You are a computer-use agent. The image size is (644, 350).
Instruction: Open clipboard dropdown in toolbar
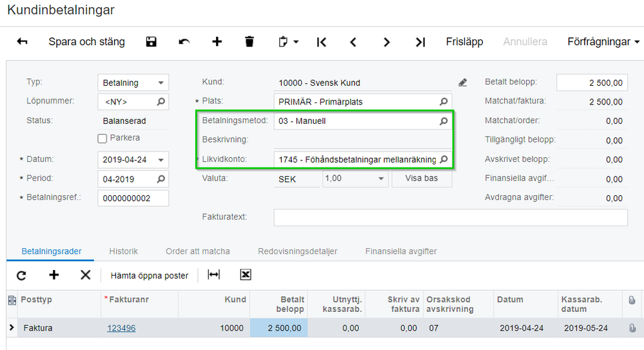click(x=288, y=41)
